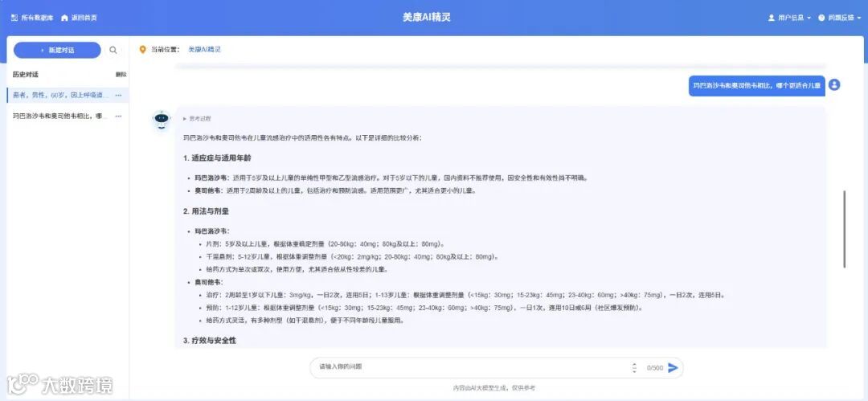Viewport: 868px width, 401px height.
Task: Open the three-dot menu for the 患者，男性 chat
Action: pyautogui.click(x=118, y=96)
